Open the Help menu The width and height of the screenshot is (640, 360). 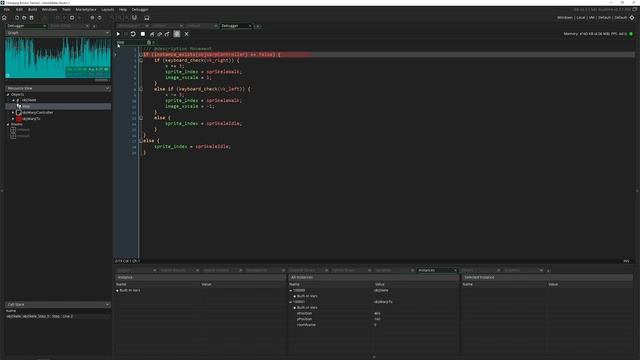click(123, 9)
